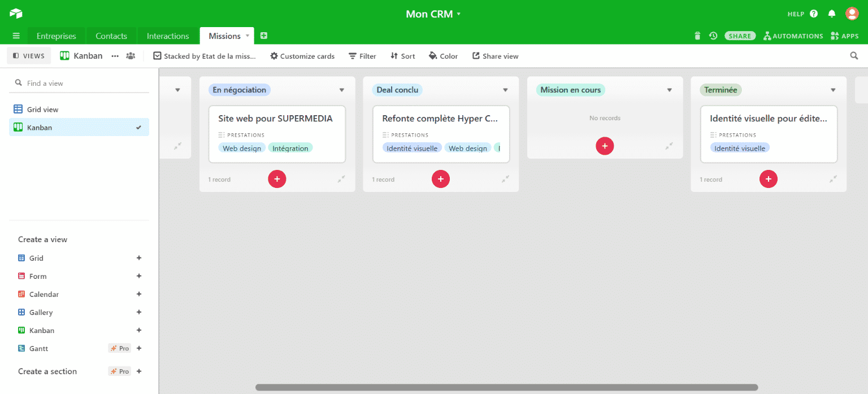The height and width of the screenshot is (394, 868).
Task: Create a new Gallery view plus icon
Action: 139,312
